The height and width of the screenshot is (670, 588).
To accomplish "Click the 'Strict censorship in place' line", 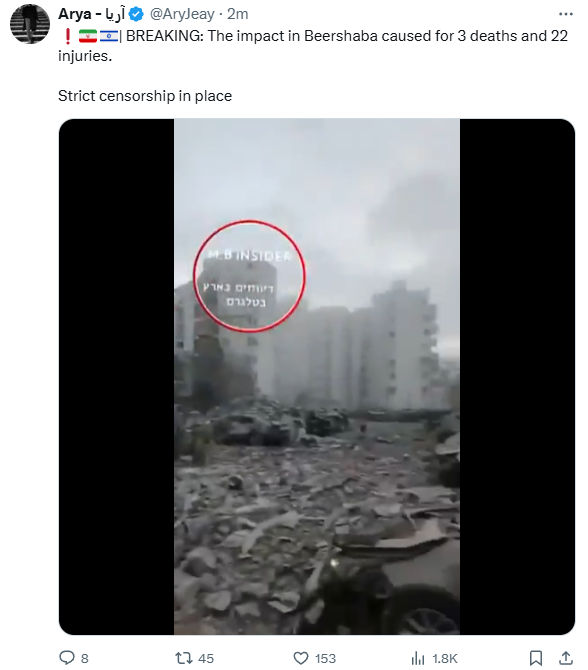I will (145, 96).
